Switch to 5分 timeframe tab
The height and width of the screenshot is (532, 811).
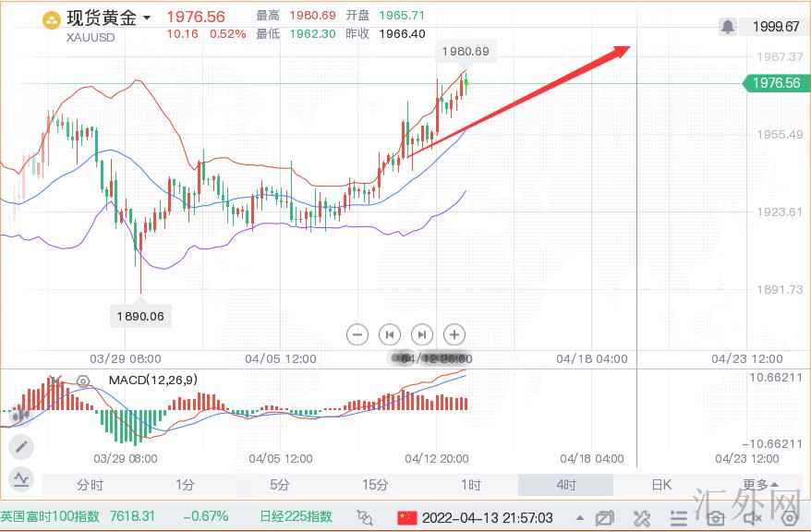(280, 485)
